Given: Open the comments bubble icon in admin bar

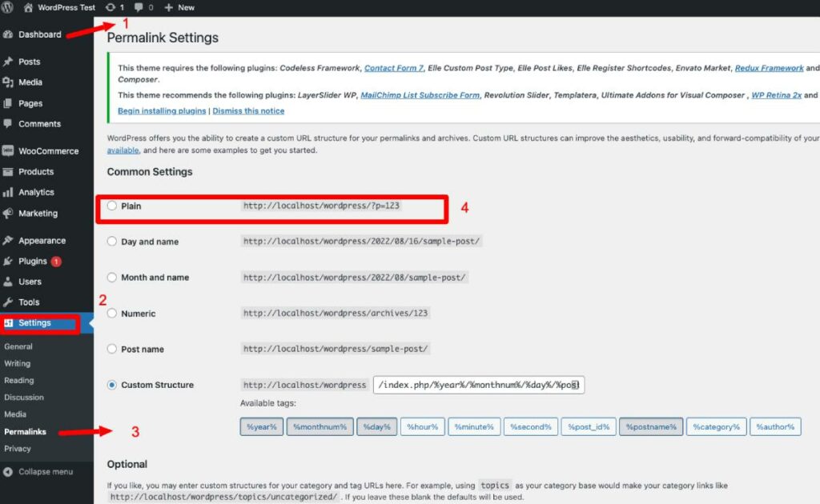Looking at the screenshot, I should [139, 7].
